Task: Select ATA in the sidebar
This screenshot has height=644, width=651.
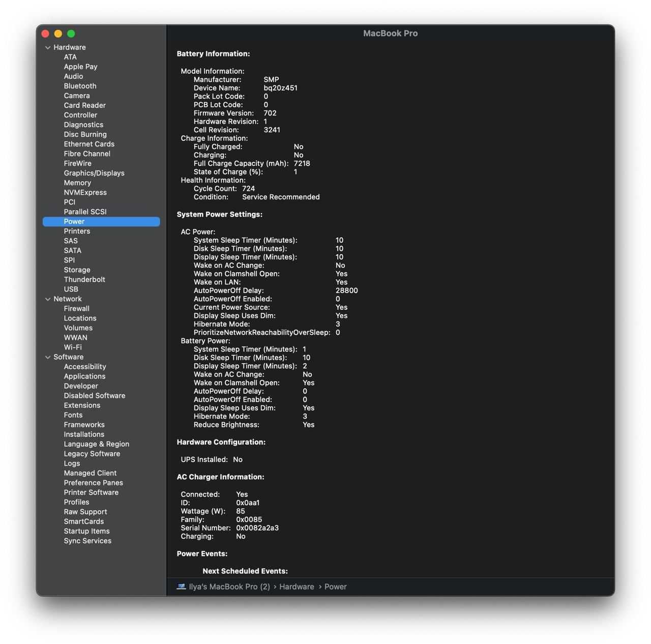Action: pos(70,57)
